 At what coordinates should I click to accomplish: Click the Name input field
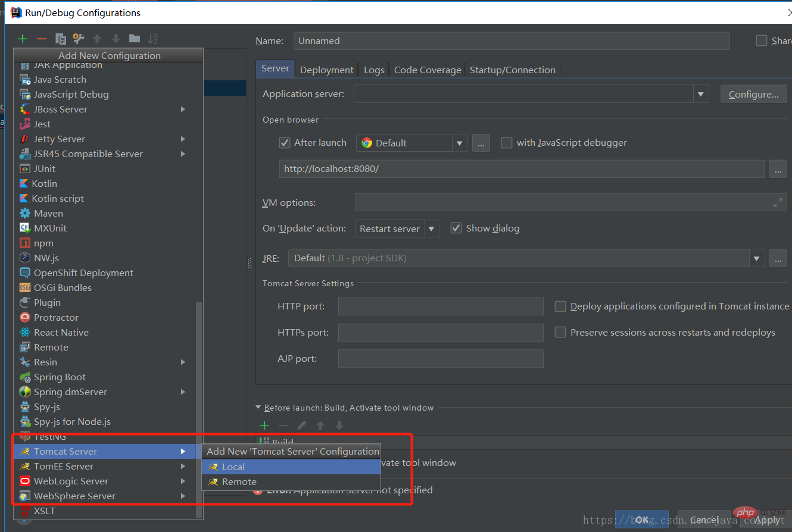pyautogui.click(x=512, y=40)
